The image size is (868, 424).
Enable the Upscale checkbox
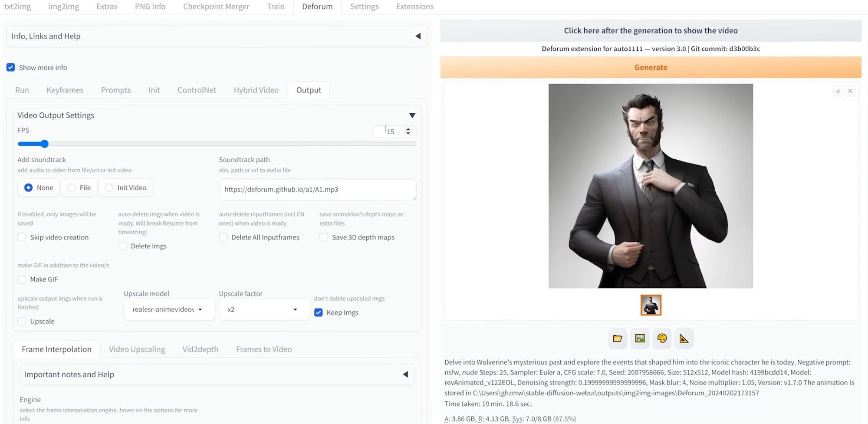(22, 321)
